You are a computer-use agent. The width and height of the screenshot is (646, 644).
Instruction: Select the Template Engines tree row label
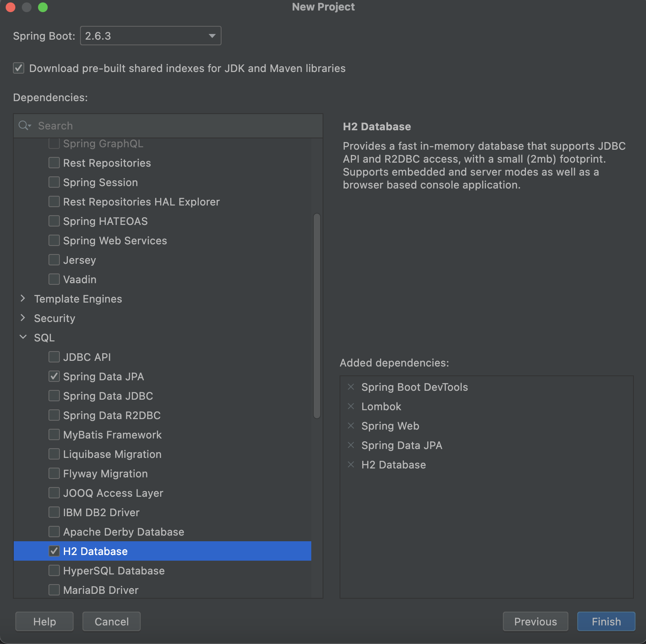pyautogui.click(x=78, y=299)
